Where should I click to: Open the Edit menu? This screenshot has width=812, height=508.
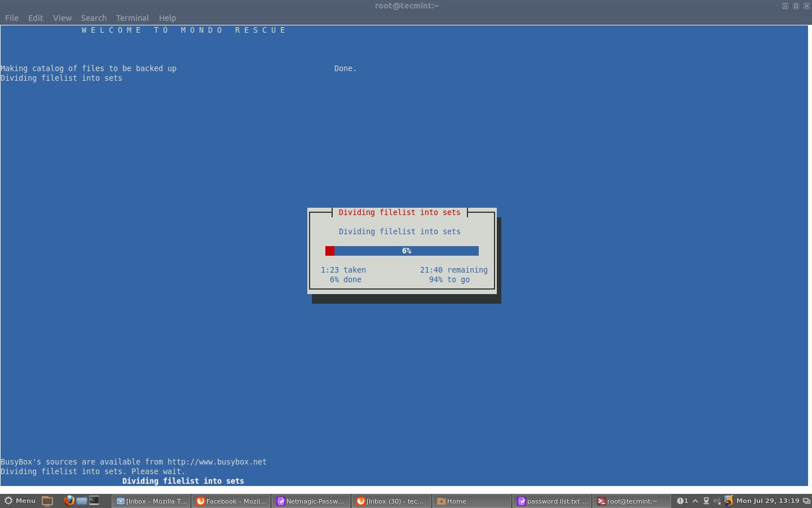[x=36, y=18]
